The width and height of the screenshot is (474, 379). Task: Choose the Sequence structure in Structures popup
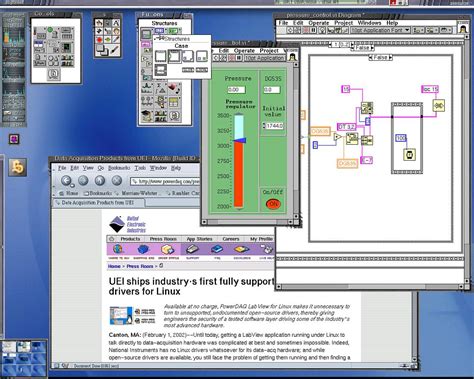tap(160, 56)
